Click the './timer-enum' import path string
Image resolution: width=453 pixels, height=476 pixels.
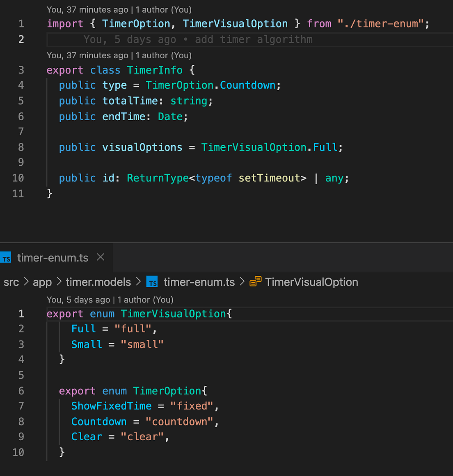pyautogui.click(x=381, y=23)
